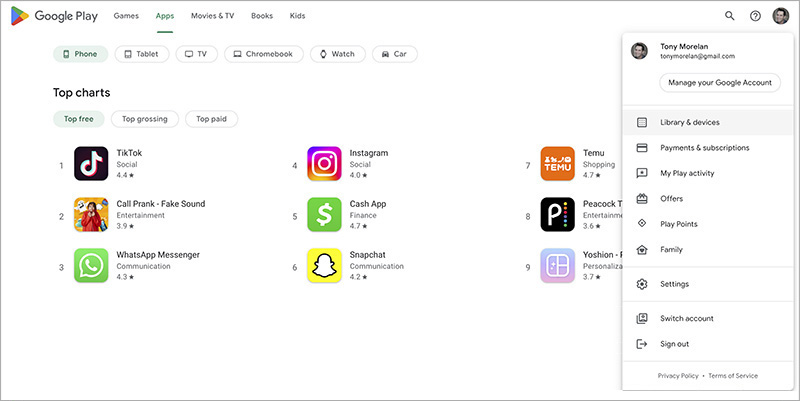Viewport: 800px width, 401px height.
Task: Click the Play Points diamond icon
Action: click(642, 223)
